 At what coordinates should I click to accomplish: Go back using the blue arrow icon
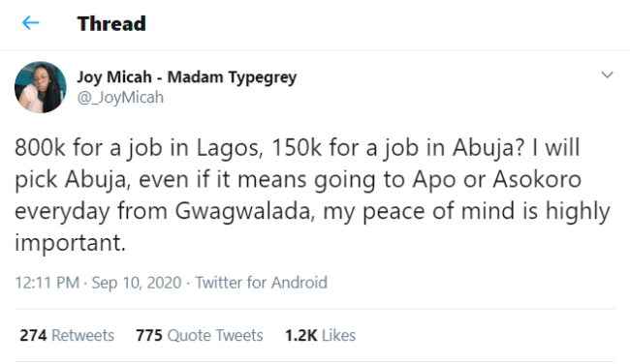tap(31, 23)
